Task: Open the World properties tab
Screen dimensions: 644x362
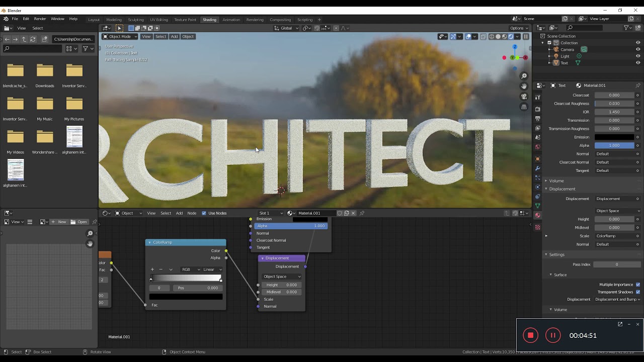Action: [x=537, y=147]
